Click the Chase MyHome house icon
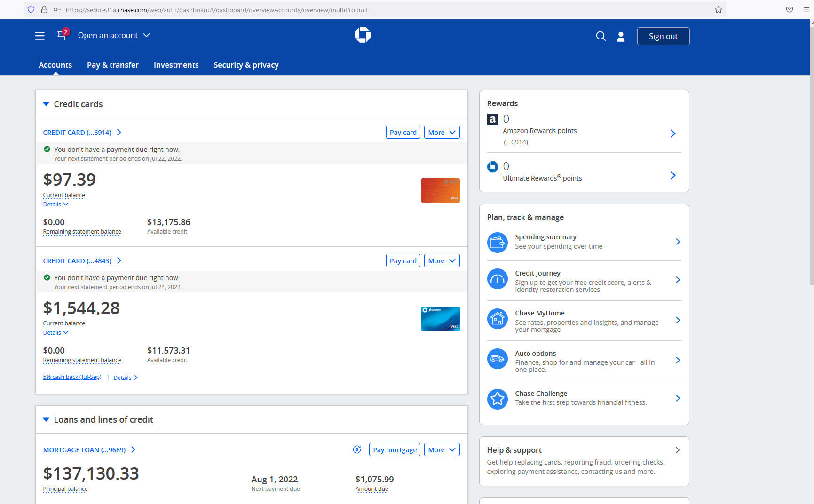 [498, 319]
